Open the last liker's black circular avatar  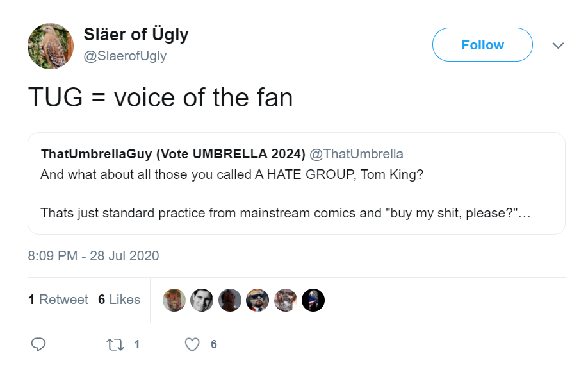pos(313,300)
